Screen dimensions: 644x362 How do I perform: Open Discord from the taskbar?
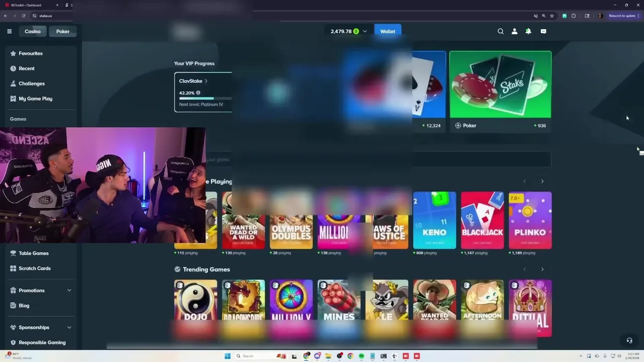coord(317,356)
